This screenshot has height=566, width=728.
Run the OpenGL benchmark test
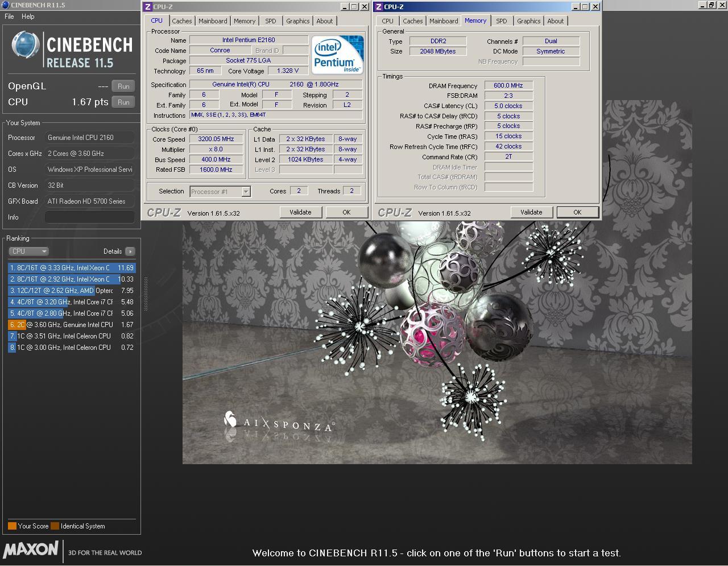click(123, 86)
